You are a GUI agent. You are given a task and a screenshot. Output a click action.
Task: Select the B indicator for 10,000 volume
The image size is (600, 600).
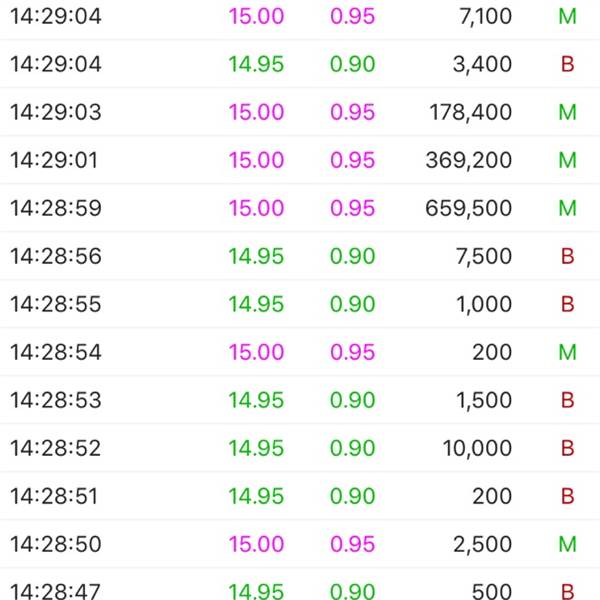click(567, 448)
